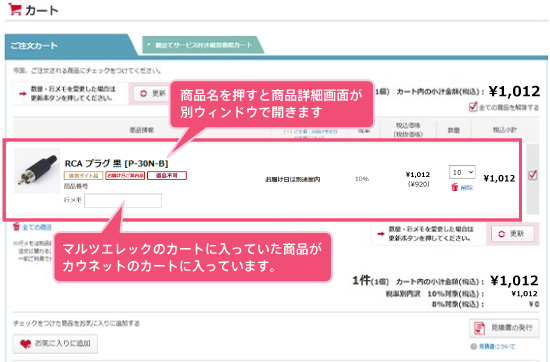Open the RCA プラグ 黒 product thumbnail
The width and height of the screenshot is (550, 362).
(x=37, y=171)
